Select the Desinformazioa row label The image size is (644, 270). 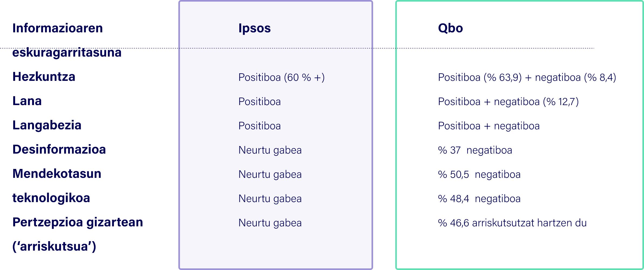click(59, 150)
